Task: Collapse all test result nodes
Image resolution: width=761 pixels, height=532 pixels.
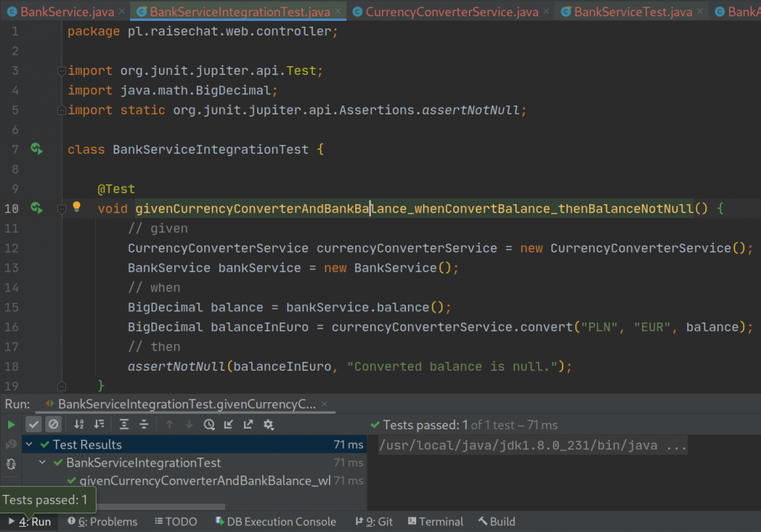Action: (x=143, y=424)
